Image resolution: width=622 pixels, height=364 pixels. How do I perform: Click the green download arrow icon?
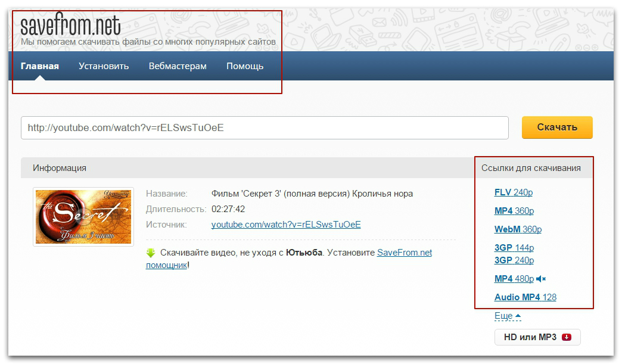(151, 253)
